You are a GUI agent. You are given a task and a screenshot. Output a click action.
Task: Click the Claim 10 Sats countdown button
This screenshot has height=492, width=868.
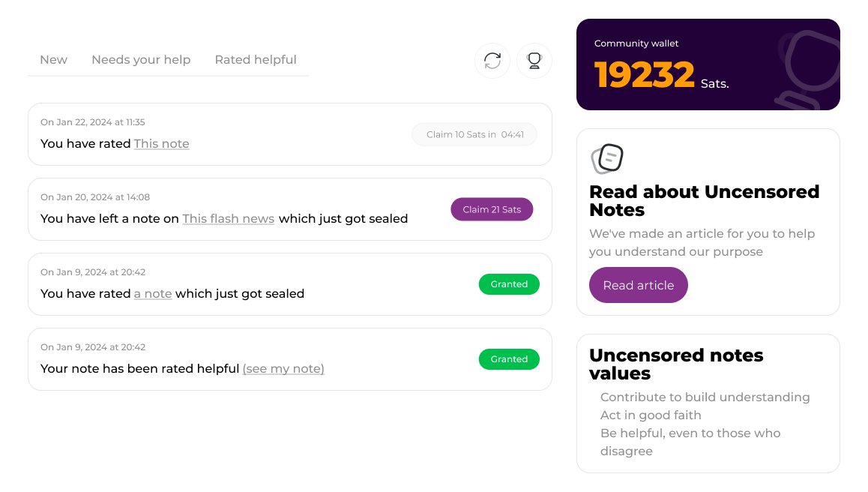474,134
